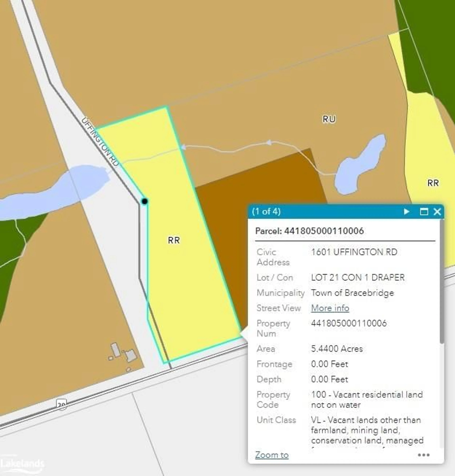The width and height of the screenshot is (455, 476).
Task: Click the Frontage 0.00 Feet value
Action: (x=329, y=364)
